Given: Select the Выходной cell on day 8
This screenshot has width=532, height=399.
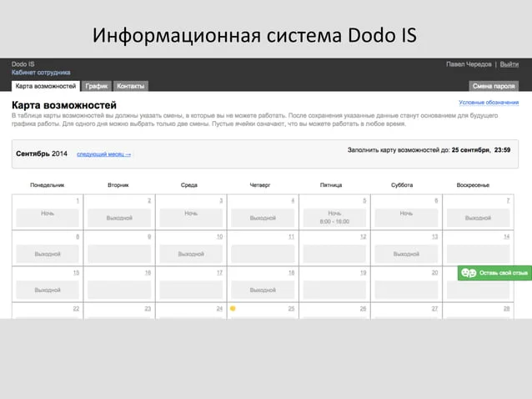Looking at the screenshot, I should (x=48, y=254).
